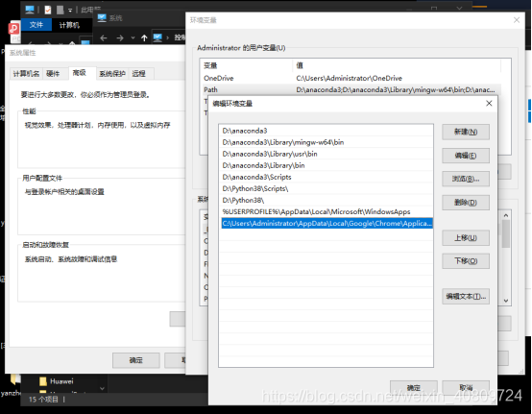Open 编辑文本(T)... text editor

[466, 296]
